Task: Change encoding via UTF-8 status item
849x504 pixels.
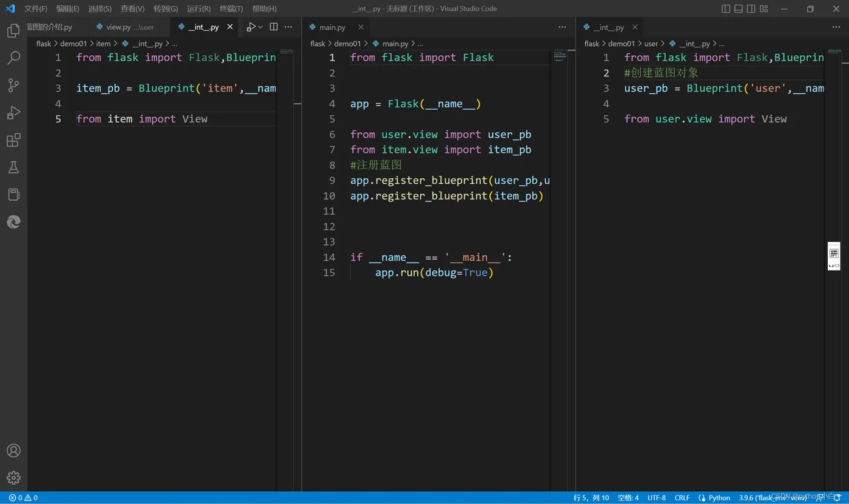Action: tap(657, 498)
